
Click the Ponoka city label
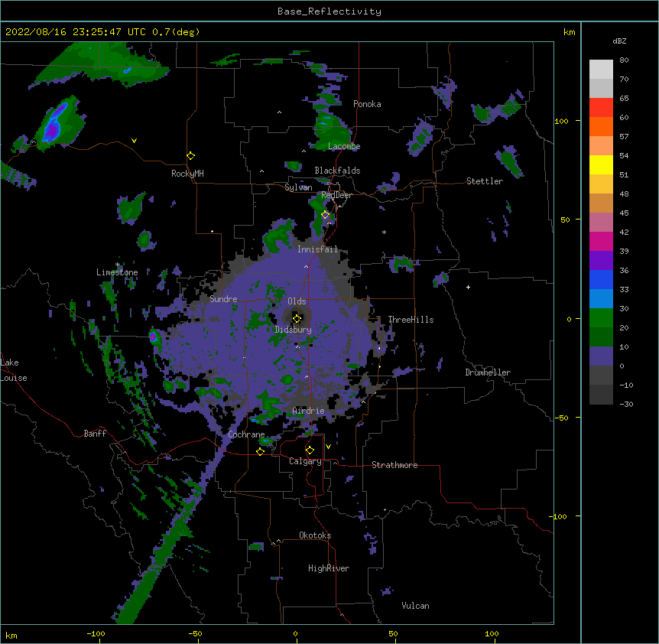coord(367,104)
